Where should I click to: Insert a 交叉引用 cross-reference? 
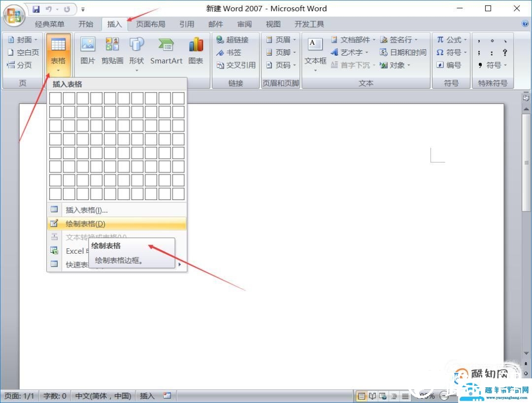pyautogui.click(x=236, y=65)
